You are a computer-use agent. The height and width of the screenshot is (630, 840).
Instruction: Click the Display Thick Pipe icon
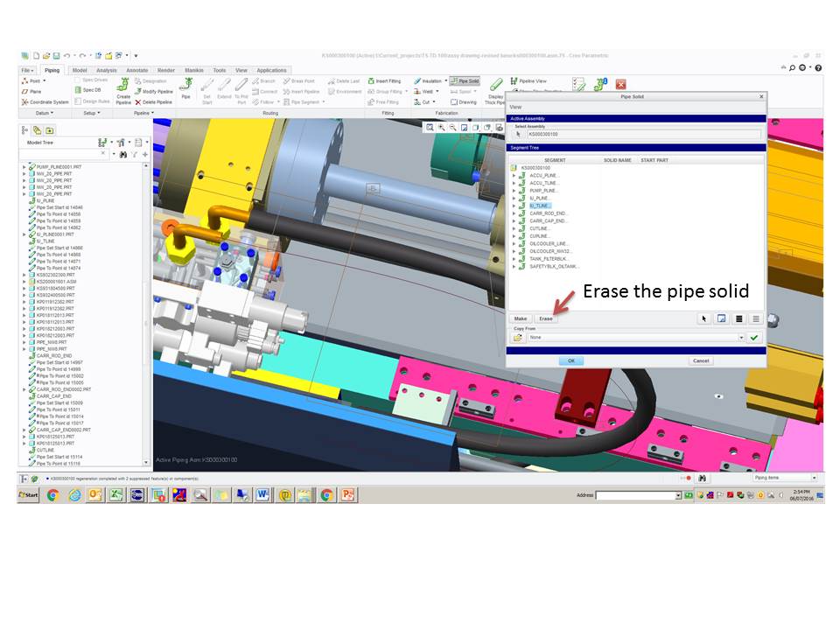pos(496,85)
